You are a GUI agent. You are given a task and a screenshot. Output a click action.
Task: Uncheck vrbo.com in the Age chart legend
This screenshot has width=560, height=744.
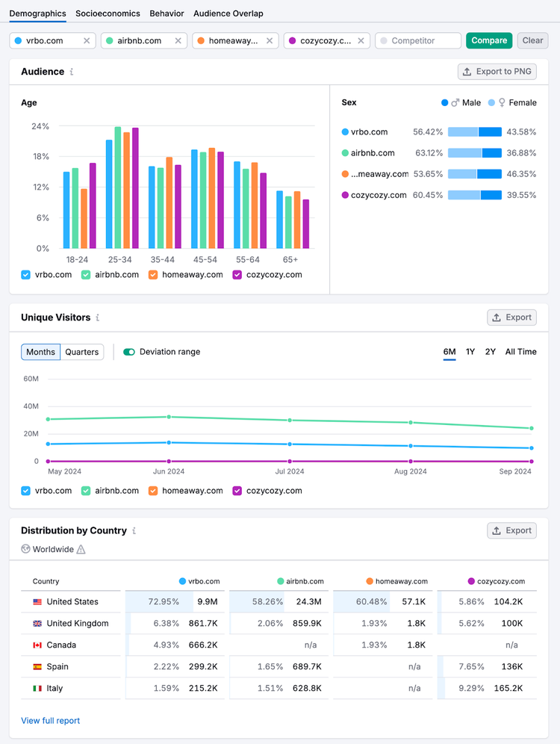tap(25, 275)
